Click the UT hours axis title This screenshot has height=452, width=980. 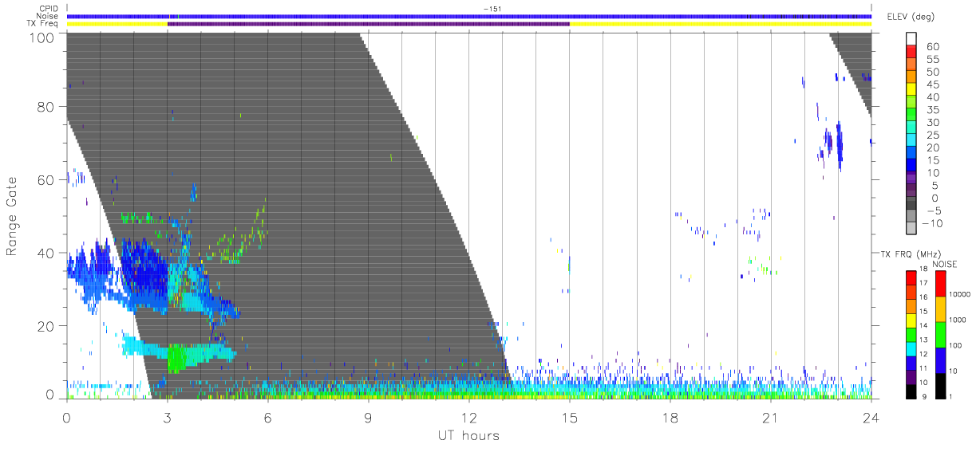coord(468,436)
